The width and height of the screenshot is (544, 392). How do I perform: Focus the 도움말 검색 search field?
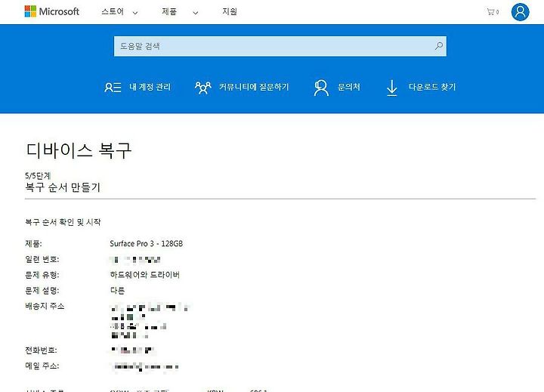[x=280, y=46]
